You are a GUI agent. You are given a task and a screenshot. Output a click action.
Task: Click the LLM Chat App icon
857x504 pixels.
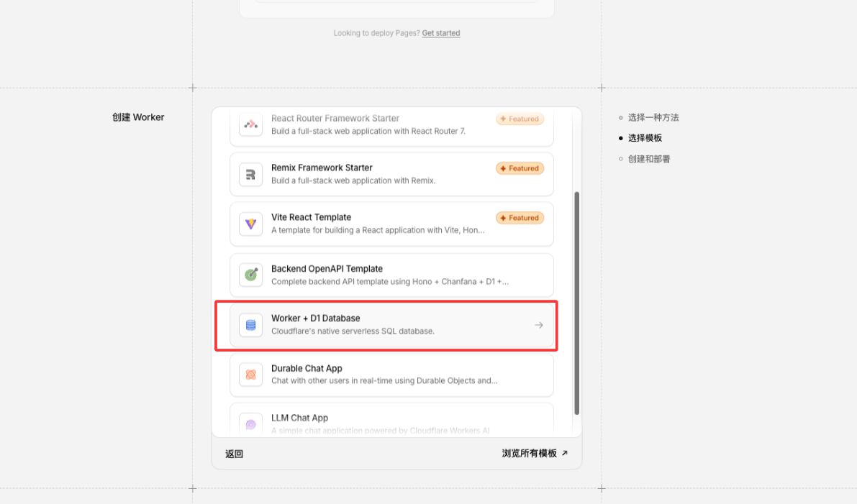pos(250,424)
